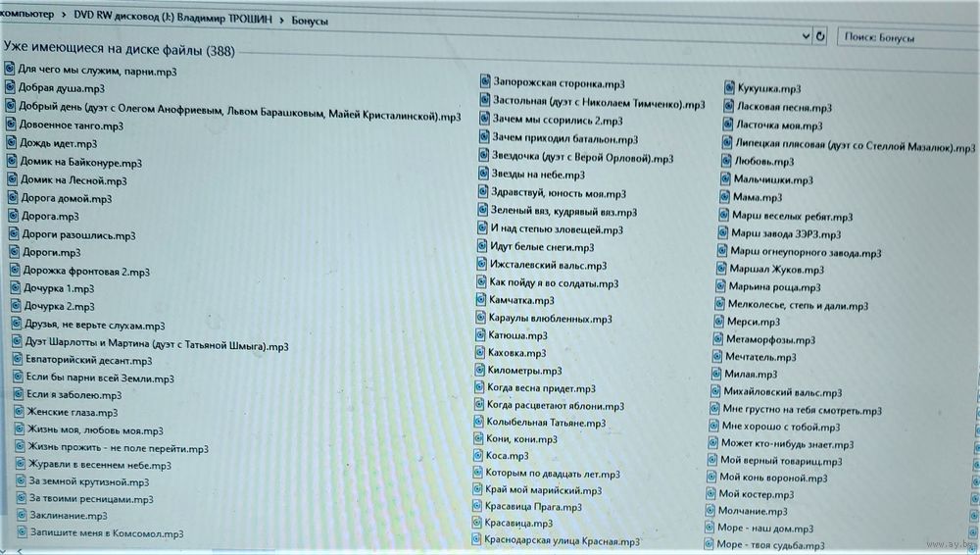The width and height of the screenshot is (980, 555).
Task: Click the icon of Дорога домой.mp3
Action: pyautogui.click(x=13, y=197)
